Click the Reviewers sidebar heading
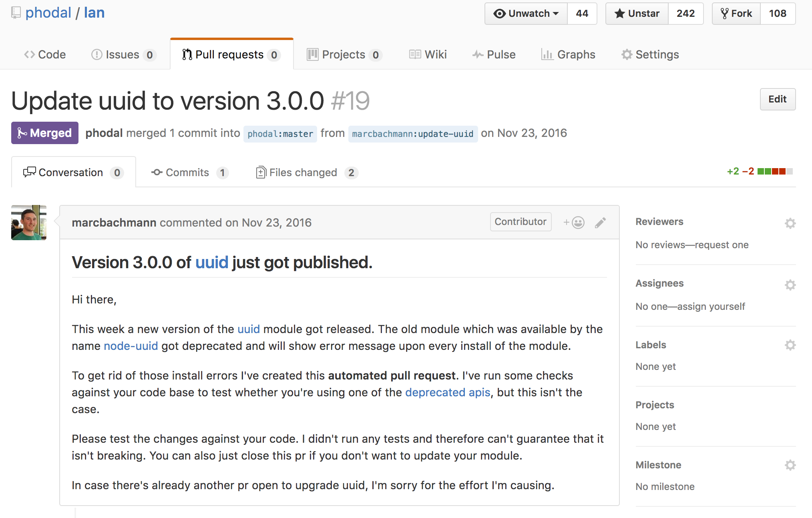 click(x=659, y=222)
